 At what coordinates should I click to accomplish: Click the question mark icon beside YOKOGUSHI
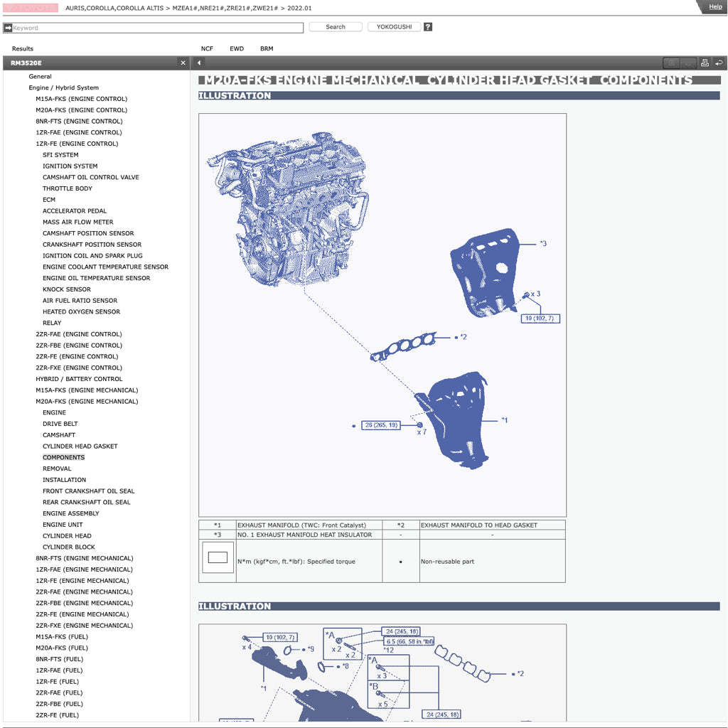click(x=428, y=27)
